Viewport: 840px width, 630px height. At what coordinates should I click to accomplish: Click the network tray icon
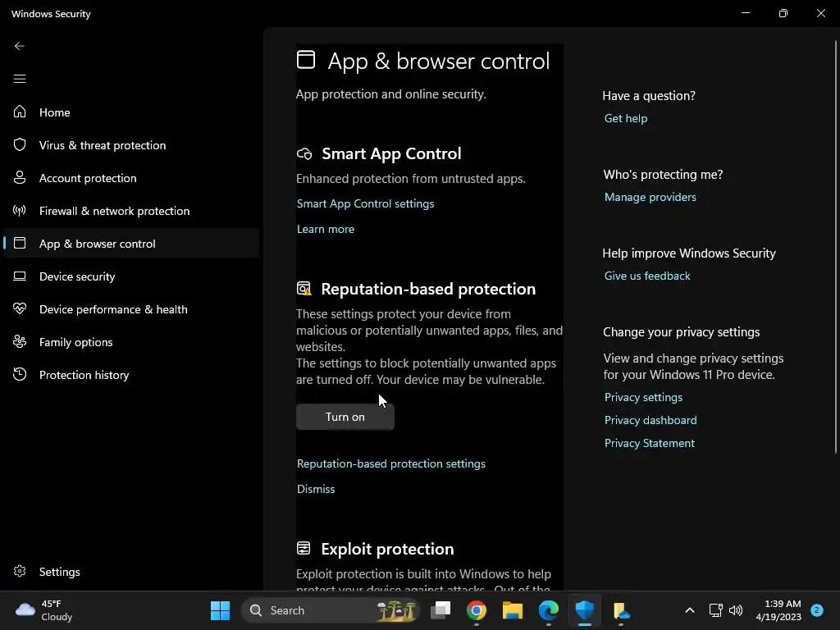pos(715,610)
